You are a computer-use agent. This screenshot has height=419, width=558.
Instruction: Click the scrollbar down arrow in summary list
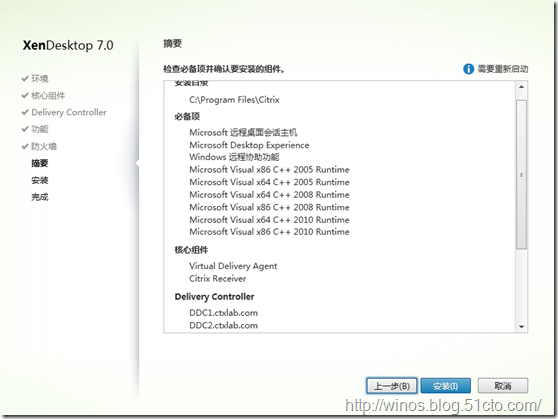(521, 327)
